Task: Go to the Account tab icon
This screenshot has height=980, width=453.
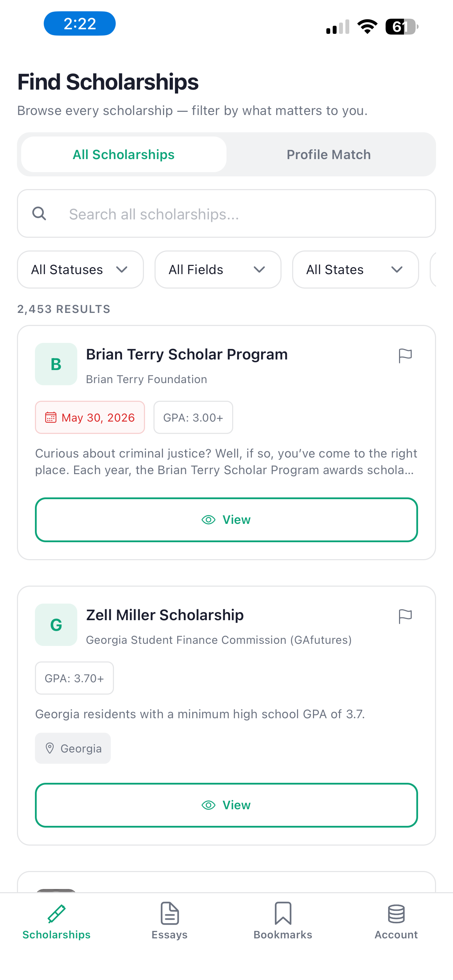Action: (x=396, y=913)
